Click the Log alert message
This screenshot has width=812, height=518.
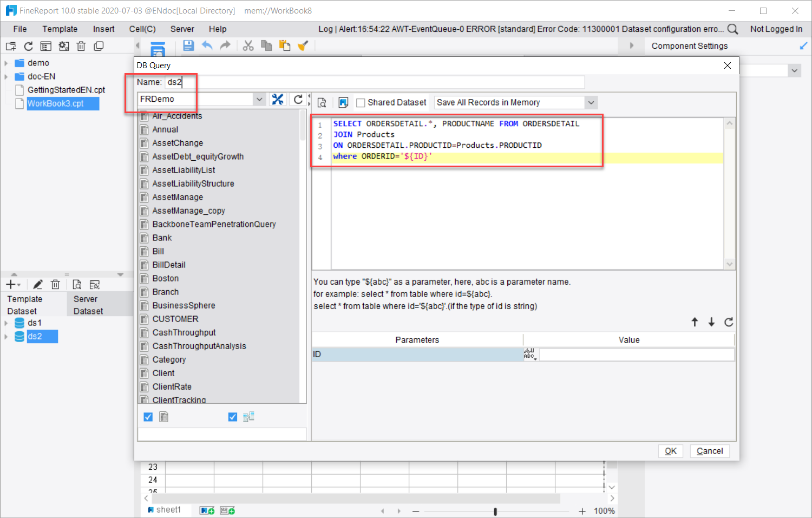(521, 29)
